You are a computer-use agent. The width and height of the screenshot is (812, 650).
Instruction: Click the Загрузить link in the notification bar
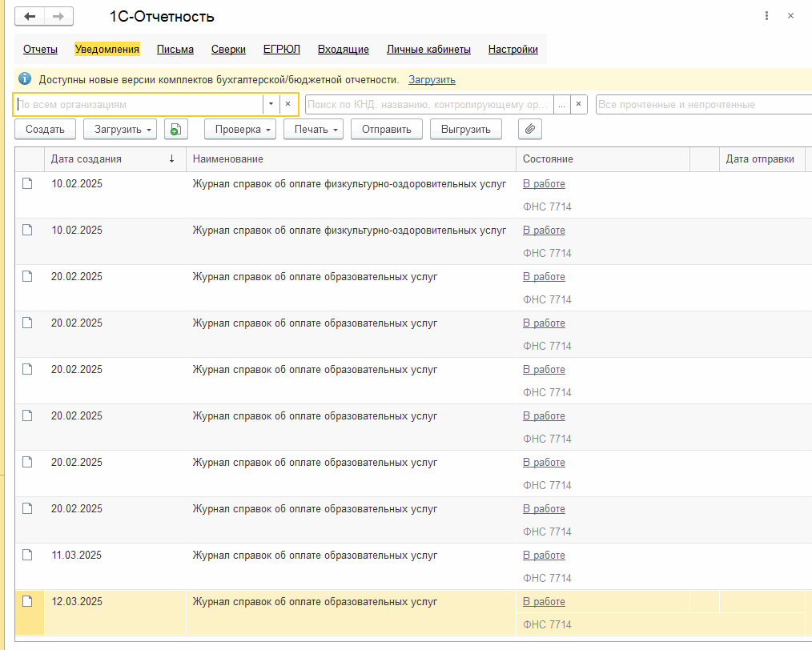point(432,79)
